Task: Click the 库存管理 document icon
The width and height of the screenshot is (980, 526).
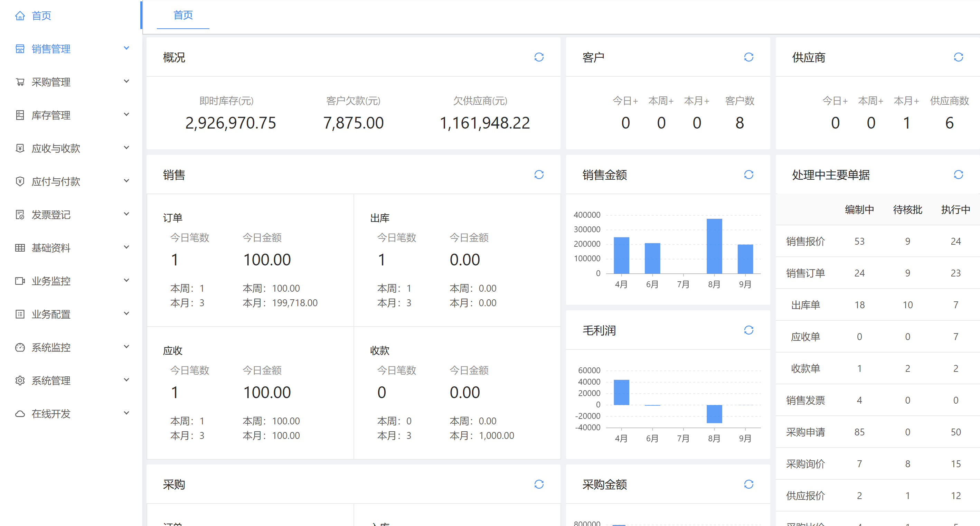Action: click(x=20, y=115)
